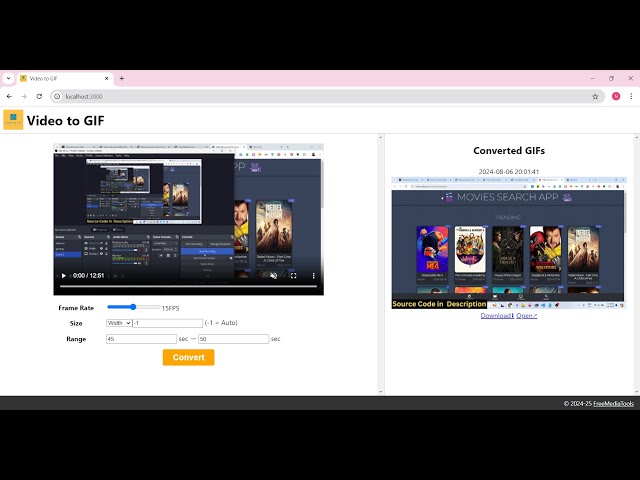The height and width of the screenshot is (480, 640).
Task: Open the FreeMediaTools footer link
Action: pos(613,403)
